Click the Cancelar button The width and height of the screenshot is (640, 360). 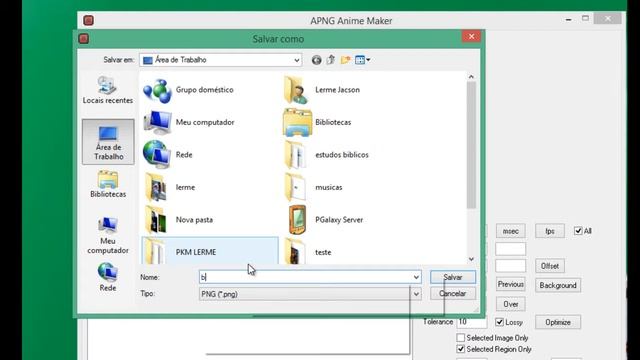453,293
